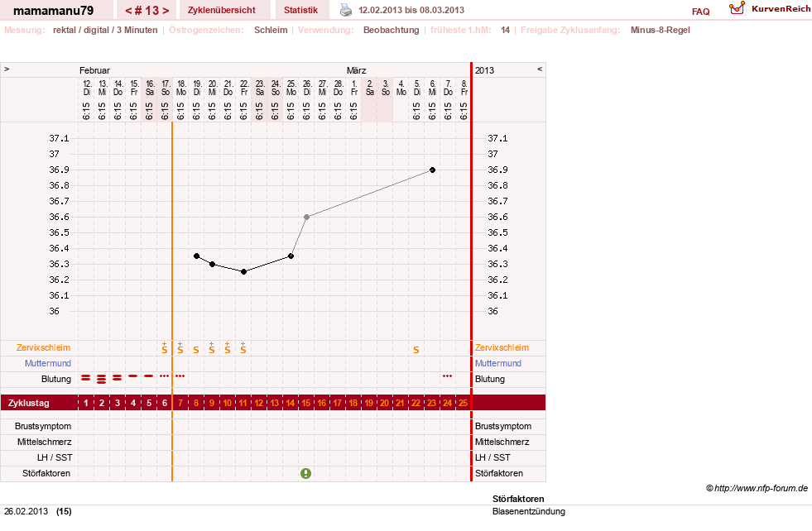Click the left chart expand arrow

(7, 69)
